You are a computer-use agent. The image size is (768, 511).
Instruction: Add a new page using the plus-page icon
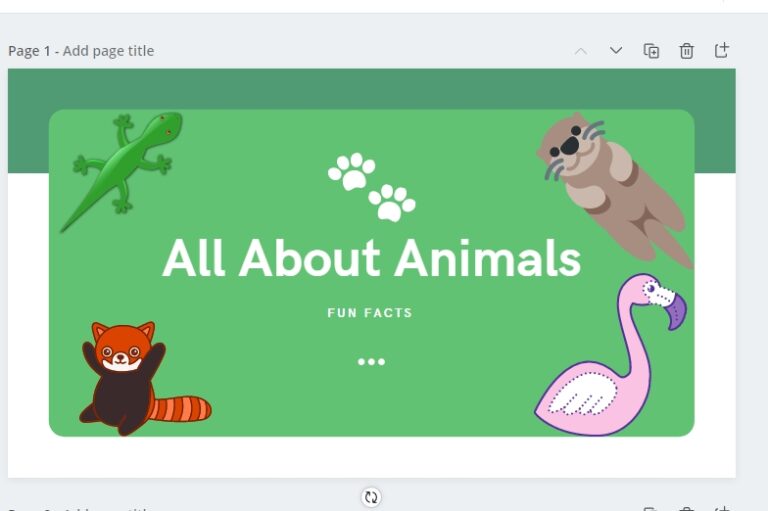point(721,50)
